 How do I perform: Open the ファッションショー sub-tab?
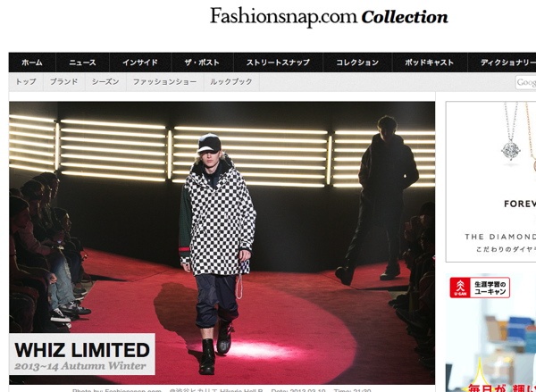pos(164,82)
